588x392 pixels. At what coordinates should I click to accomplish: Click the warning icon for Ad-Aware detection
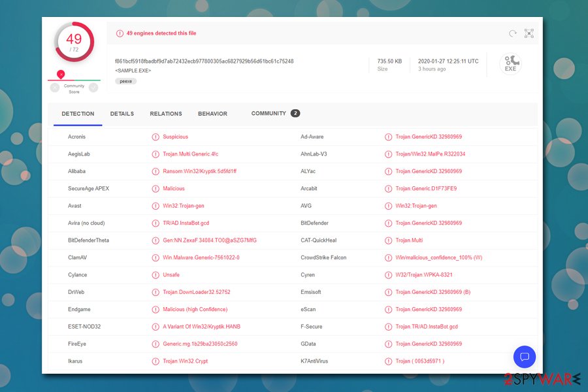[x=388, y=137]
